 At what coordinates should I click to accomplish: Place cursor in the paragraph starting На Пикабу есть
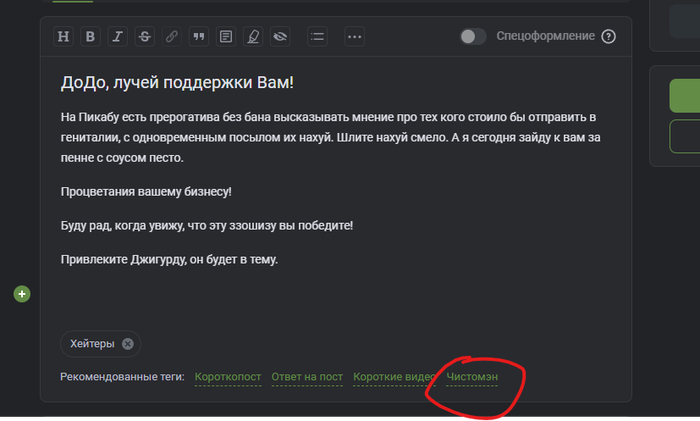coord(330,138)
